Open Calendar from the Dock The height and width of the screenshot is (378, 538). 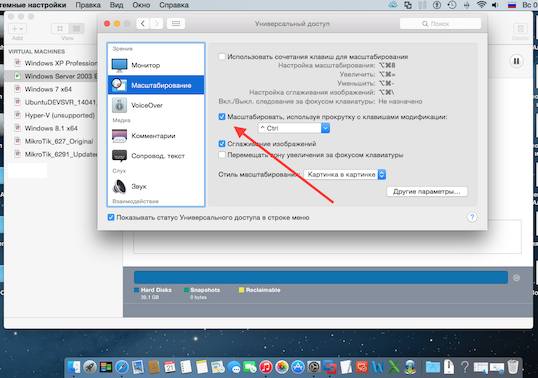pyautogui.click(x=170, y=367)
